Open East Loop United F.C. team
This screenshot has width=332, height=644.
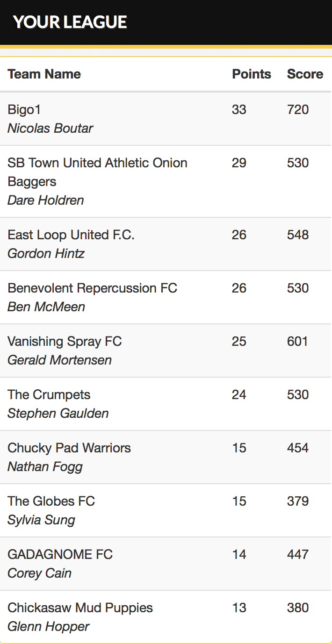pyautogui.click(x=71, y=235)
